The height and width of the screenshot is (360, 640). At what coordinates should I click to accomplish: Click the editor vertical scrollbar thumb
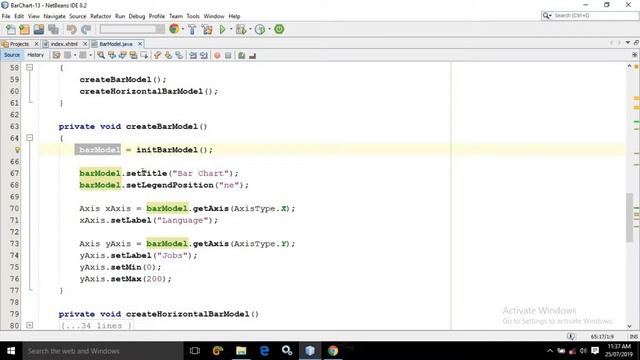point(629,217)
